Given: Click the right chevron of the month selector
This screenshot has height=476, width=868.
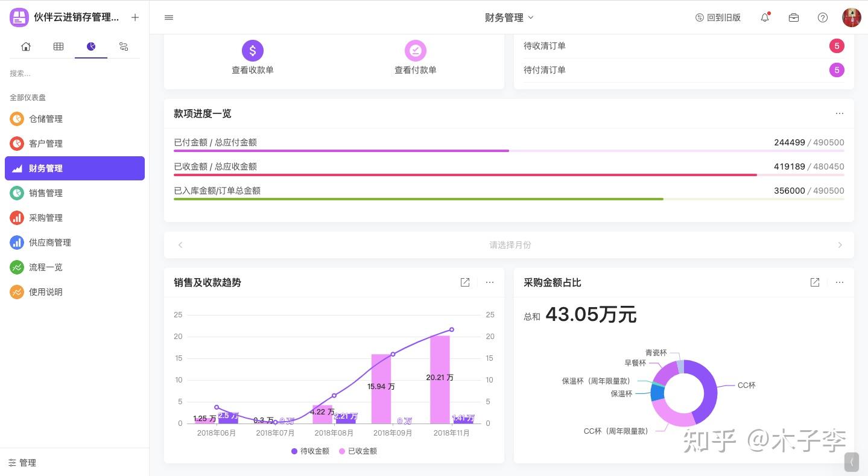Looking at the screenshot, I should click(x=840, y=245).
